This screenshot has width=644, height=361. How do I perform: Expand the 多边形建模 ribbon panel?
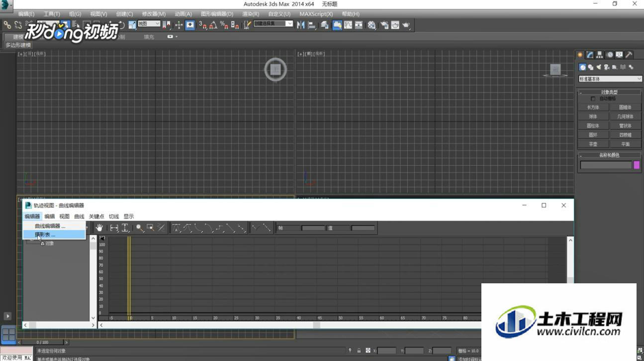click(x=18, y=45)
